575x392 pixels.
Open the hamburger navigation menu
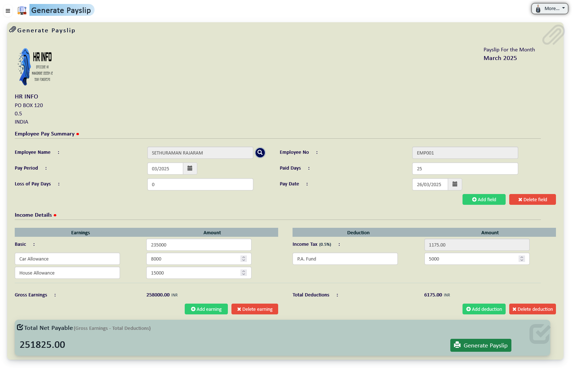click(8, 11)
